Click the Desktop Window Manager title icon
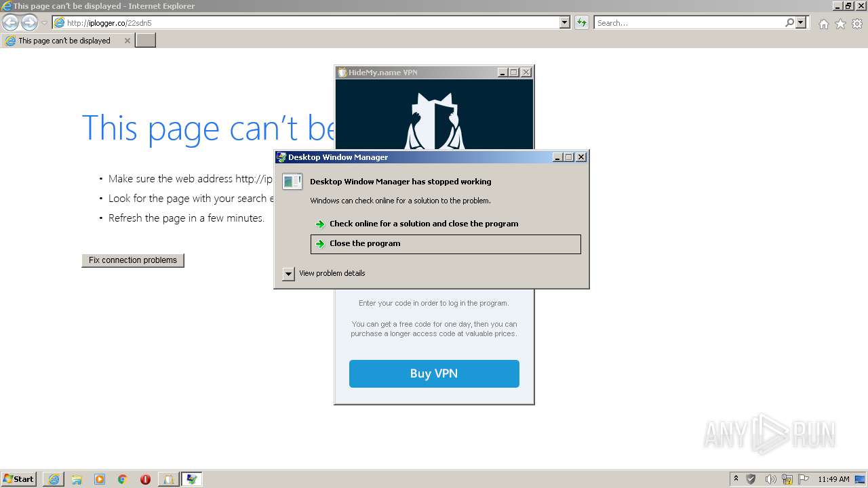Image resolution: width=868 pixels, height=488 pixels. 281,157
